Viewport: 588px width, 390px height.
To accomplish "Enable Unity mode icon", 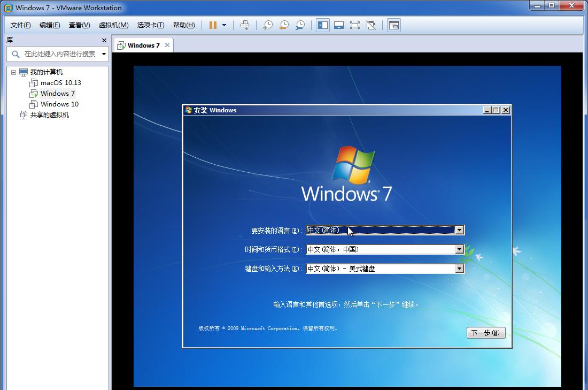I will (x=371, y=25).
